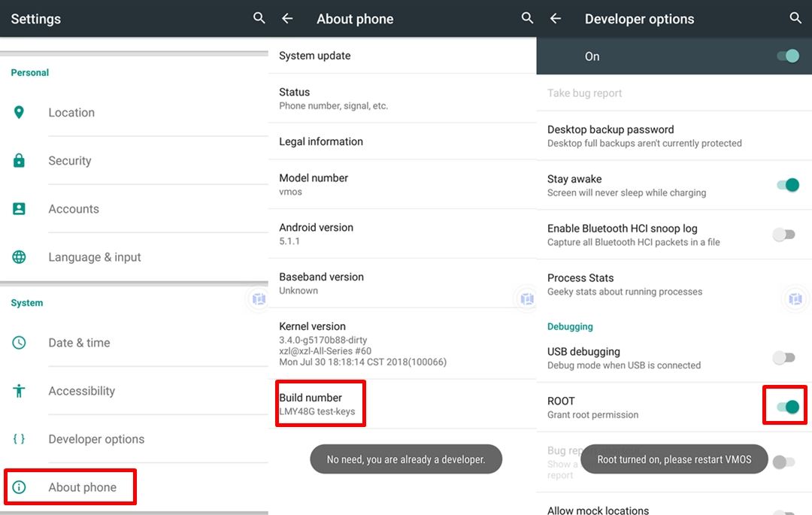Screen dimensions: 812x515
Task: Go back from the Developer options screen
Action: [x=556, y=19]
